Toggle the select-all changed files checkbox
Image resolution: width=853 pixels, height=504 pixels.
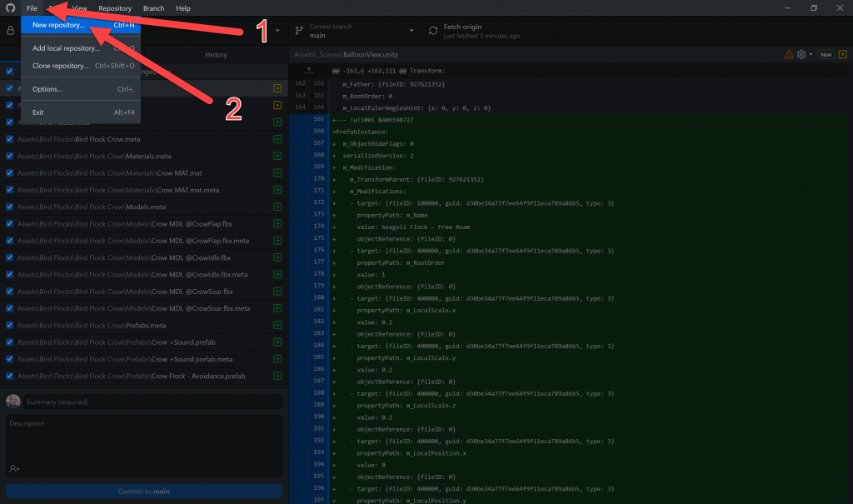pos(9,72)
